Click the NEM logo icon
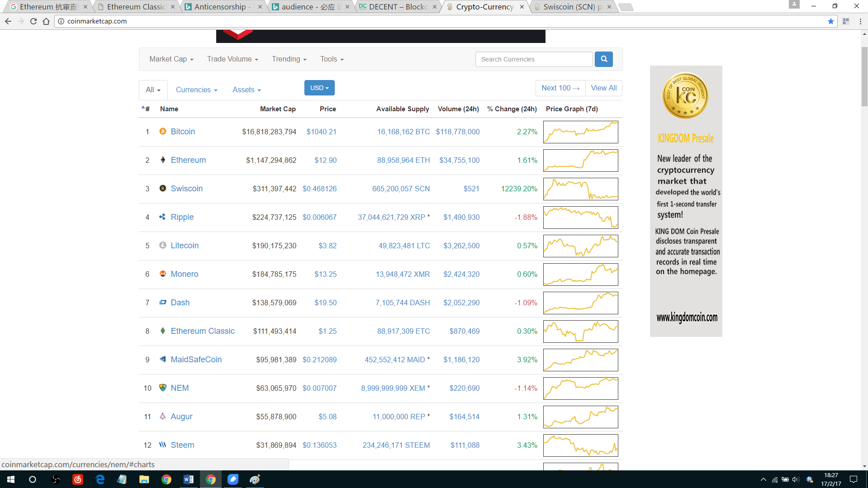The image size is (868, 488). (x=163, y=388)
